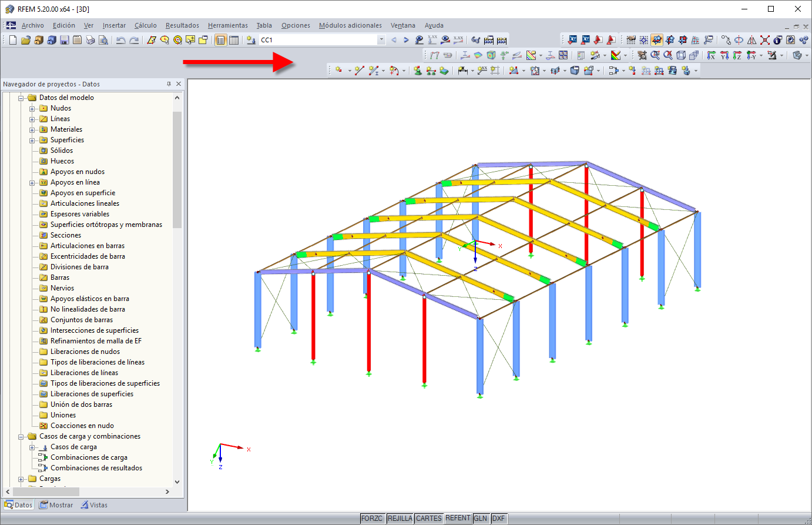
Task: Toggle CARTES option in status bar
Action: [429, 519]
